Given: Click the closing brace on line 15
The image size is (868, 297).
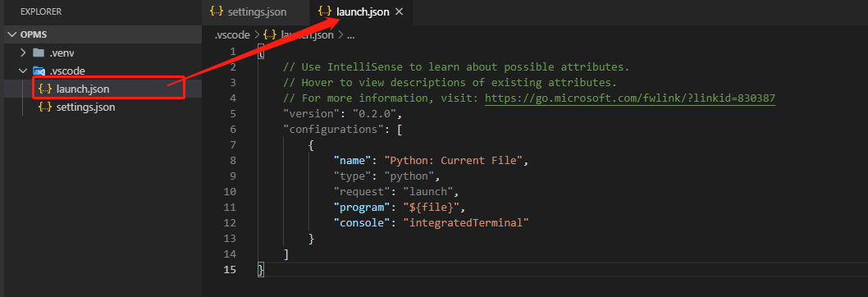Looking at the screenshot, I should (x=261, y=269).
